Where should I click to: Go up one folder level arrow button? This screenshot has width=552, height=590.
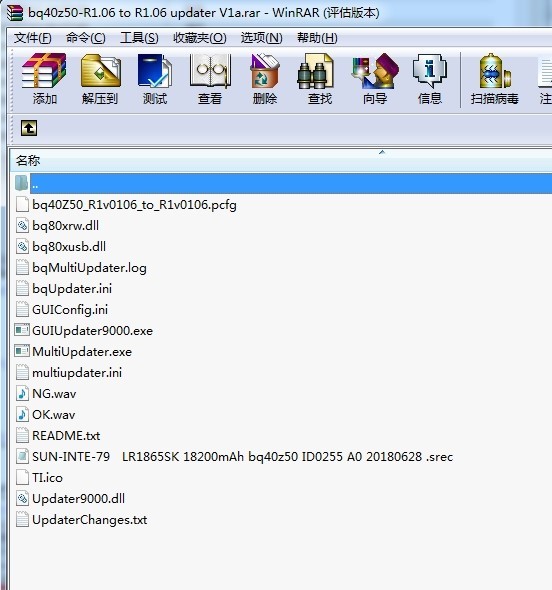[29, 128]
